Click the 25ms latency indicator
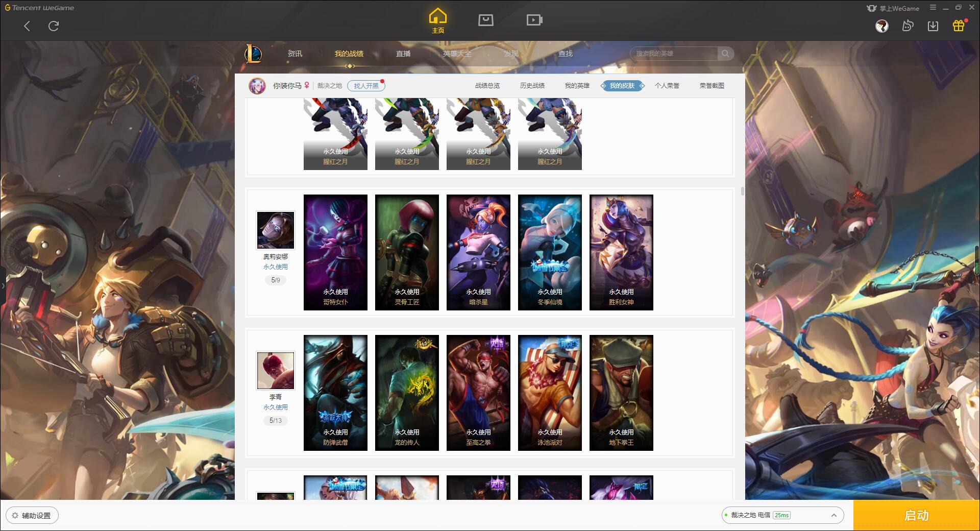 coord(781,515)
